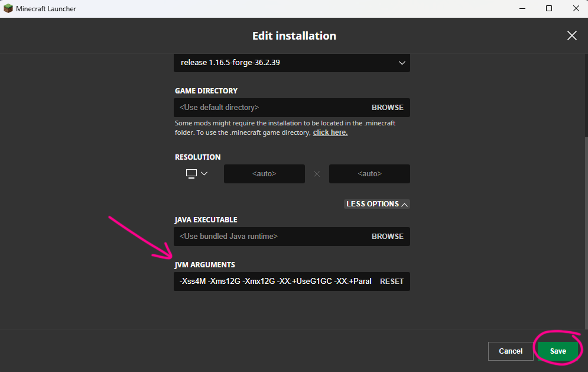Click the GAME DIRECTORY label
Screen dimensions: 588x372
pyautogui.click(x=206, y=91)
